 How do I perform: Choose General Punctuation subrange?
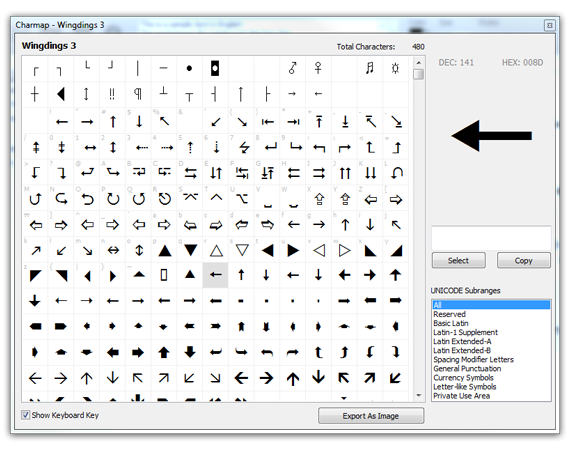[x=491, y=369]
